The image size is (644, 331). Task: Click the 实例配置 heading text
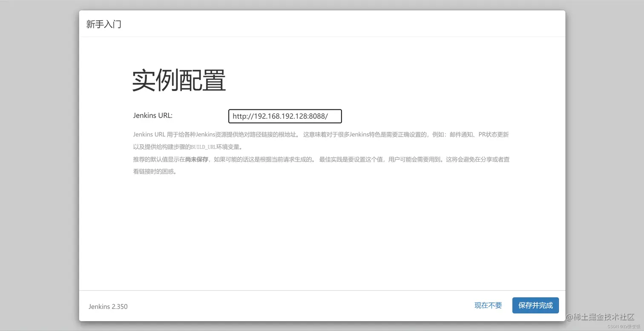pos(179,80)
